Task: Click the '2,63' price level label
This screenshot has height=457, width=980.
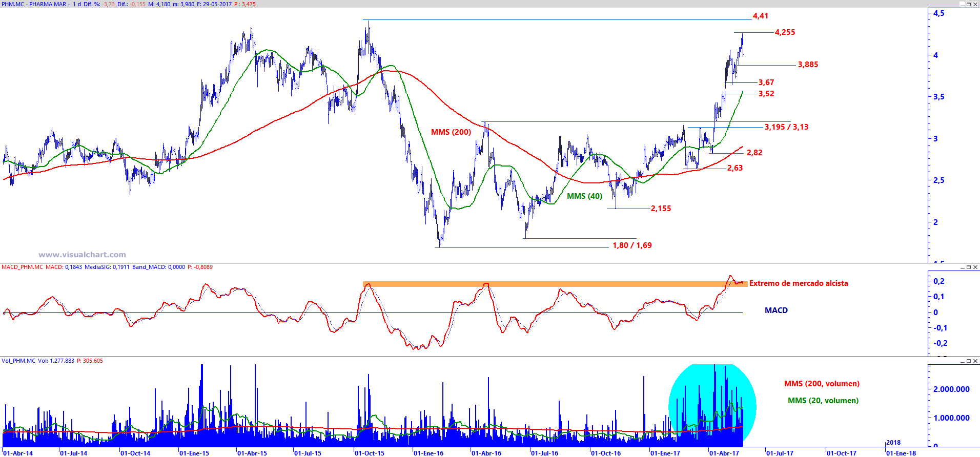Action: (735, 168)
